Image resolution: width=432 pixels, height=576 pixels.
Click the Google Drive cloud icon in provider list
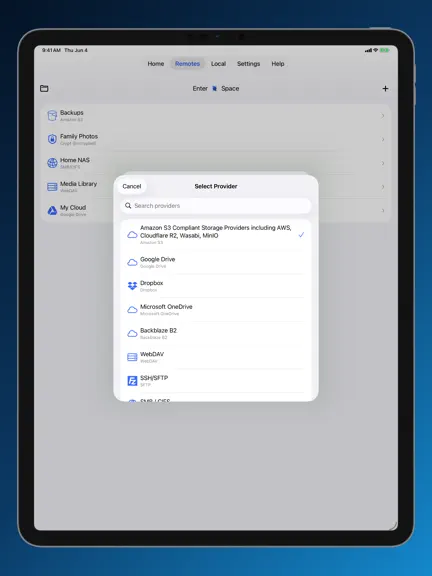coord(132,262)
